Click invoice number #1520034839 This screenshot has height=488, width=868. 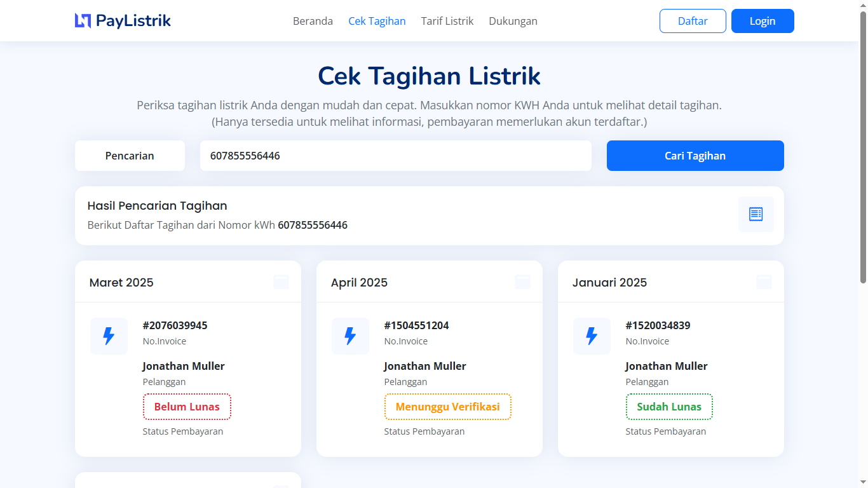pos(658,325)
